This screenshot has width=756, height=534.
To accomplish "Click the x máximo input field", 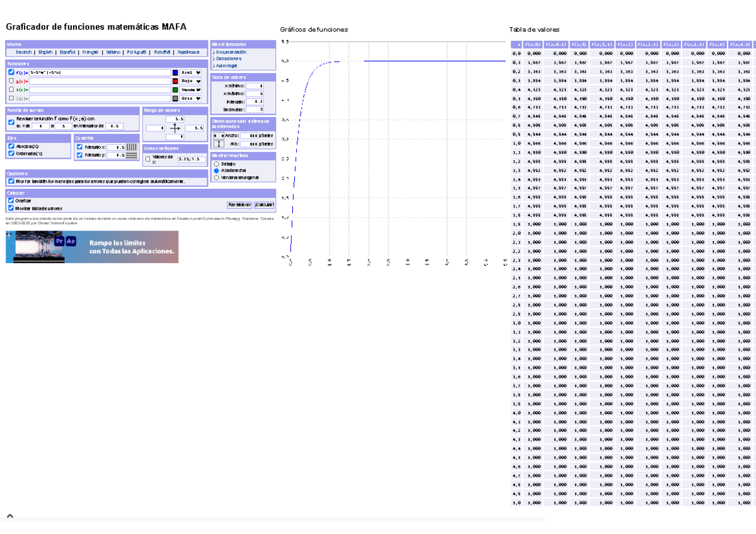I will click(255, 94).
